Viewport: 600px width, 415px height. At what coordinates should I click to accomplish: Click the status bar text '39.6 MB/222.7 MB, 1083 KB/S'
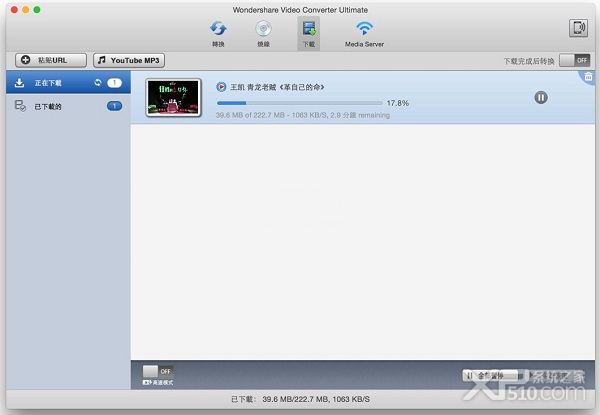click(x=316, y=399)
